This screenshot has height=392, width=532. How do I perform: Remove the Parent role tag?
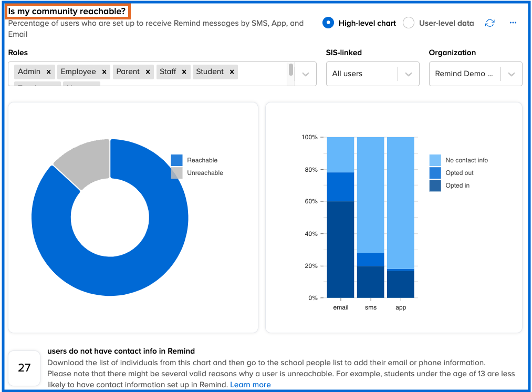[x=148, y=72]
